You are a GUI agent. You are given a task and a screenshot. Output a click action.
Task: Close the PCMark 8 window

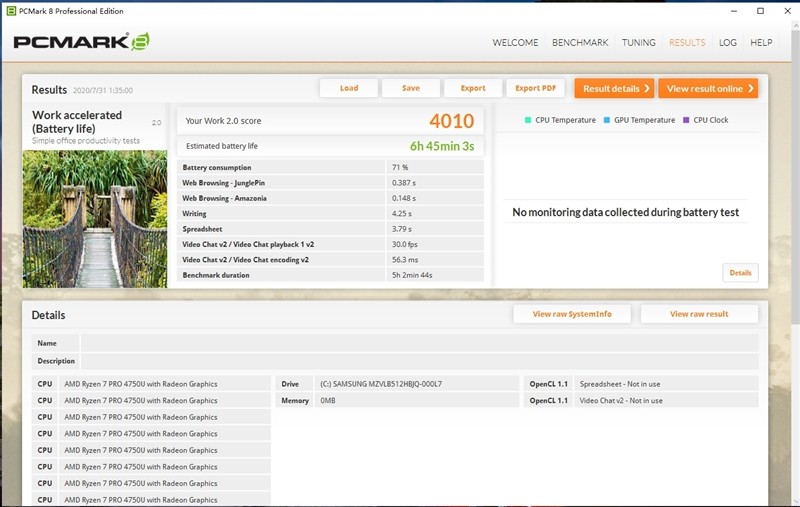coord(787,11)
